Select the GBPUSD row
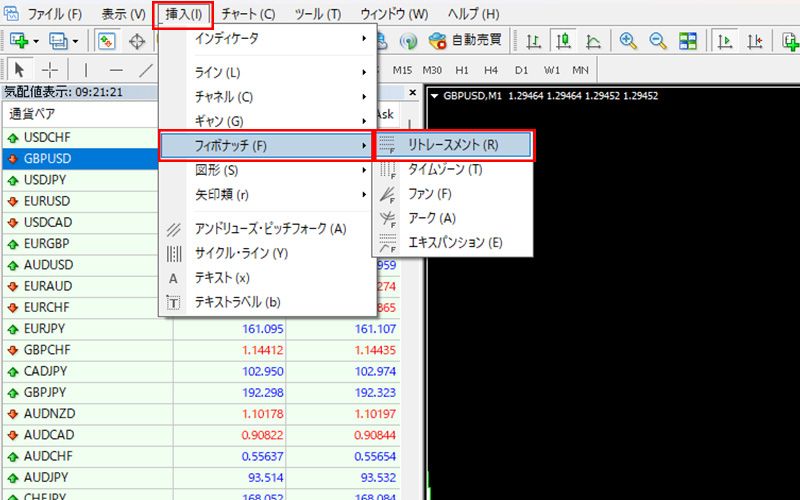 click(80, 159)
